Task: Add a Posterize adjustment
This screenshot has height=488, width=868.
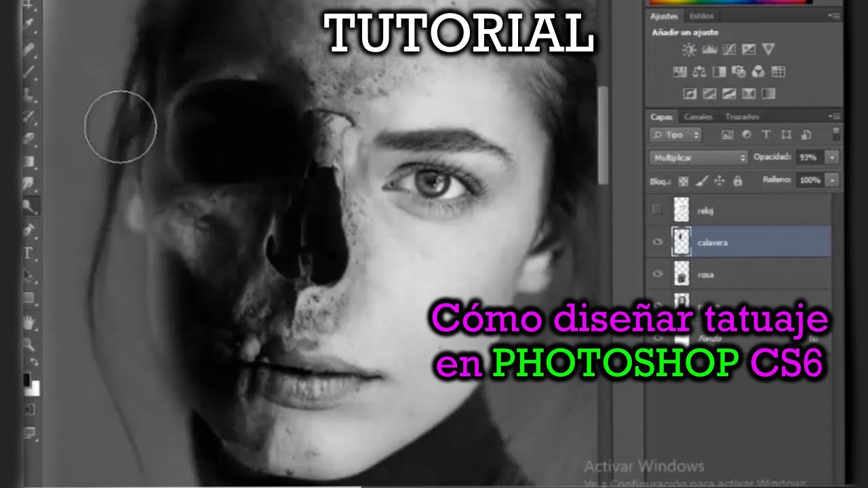Action: pyautogui.click(x=709, y=94)
